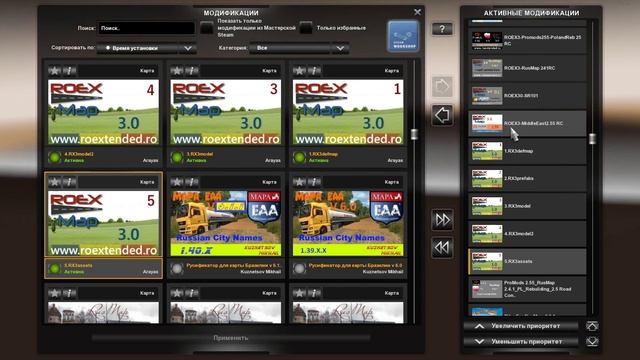The width and height of the screenshot is (640, 360).
Task: Deactivate all mods with double left arrows
Action: click(442, 247)
